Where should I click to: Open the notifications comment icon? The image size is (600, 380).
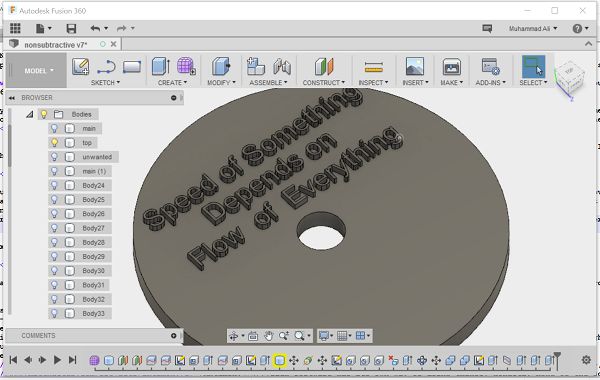pos(487,29)
